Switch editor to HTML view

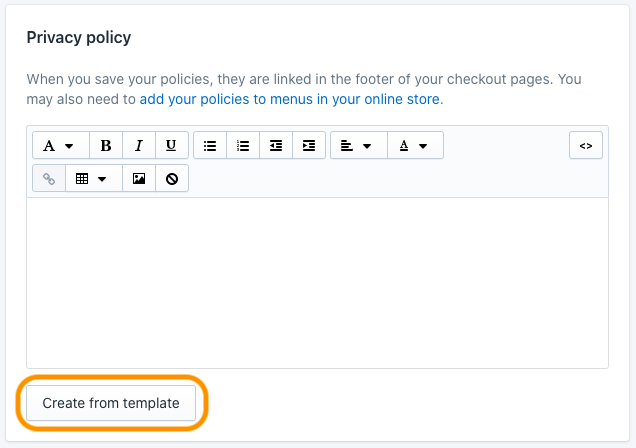(586, 146)
